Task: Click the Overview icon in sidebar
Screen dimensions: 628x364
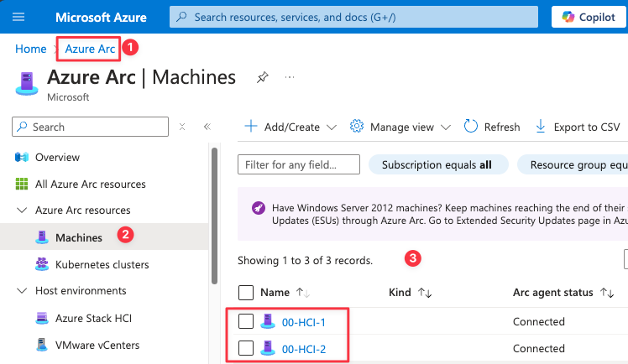Action: click(x=22, y=157)
